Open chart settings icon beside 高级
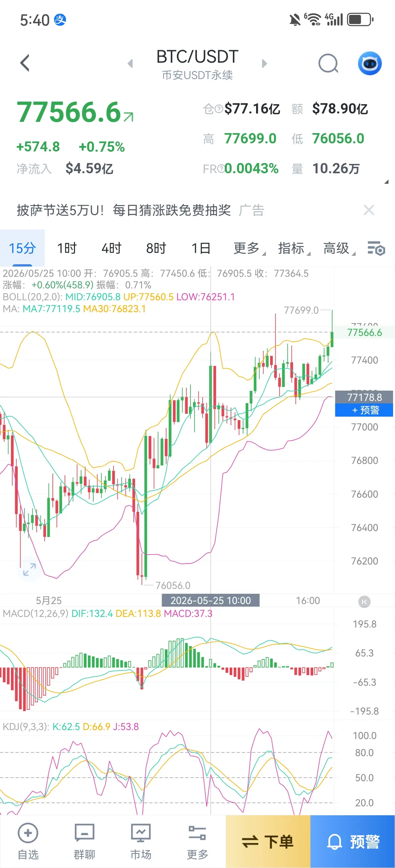Screen dimensions: 395x868 [376, 248]
